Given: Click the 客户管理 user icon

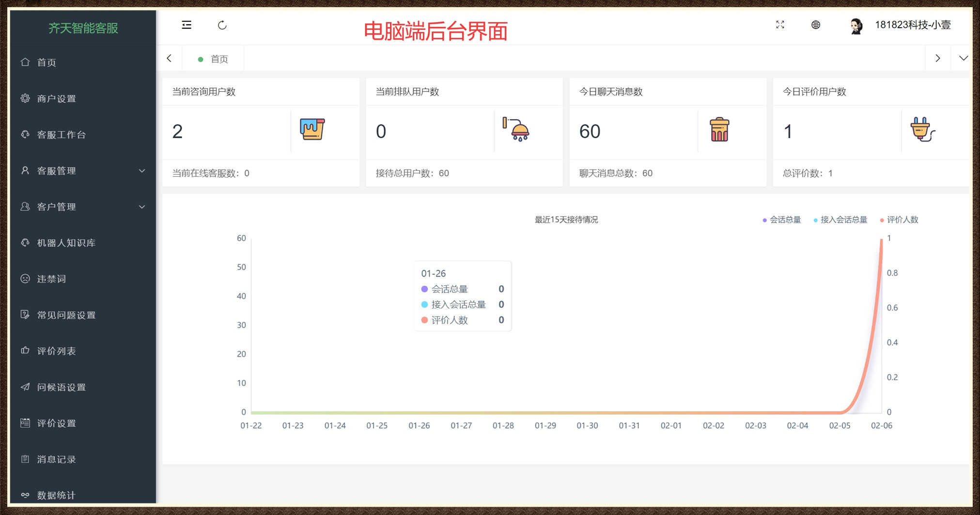Looking at the screenshot, I should [25, 206].
